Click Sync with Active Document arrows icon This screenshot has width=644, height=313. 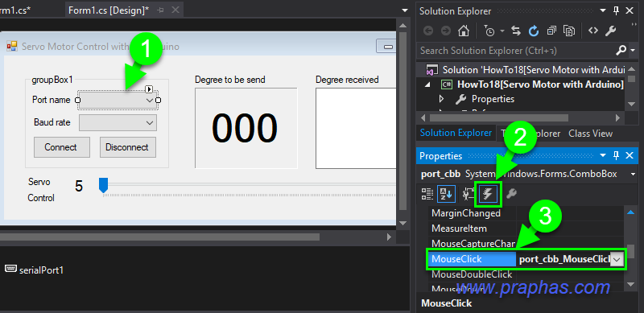tap(516, 31)
